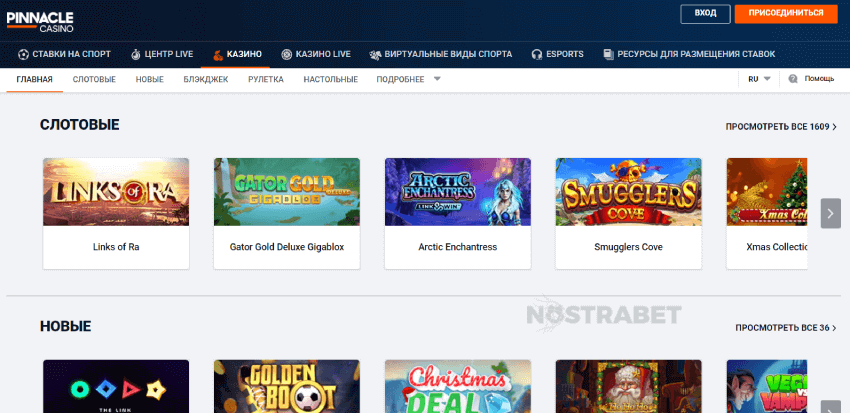Click the document icon beside Ресурсы для размещения ставок
This screenshot has width=850, height=413.
click(x=608, y=54)
